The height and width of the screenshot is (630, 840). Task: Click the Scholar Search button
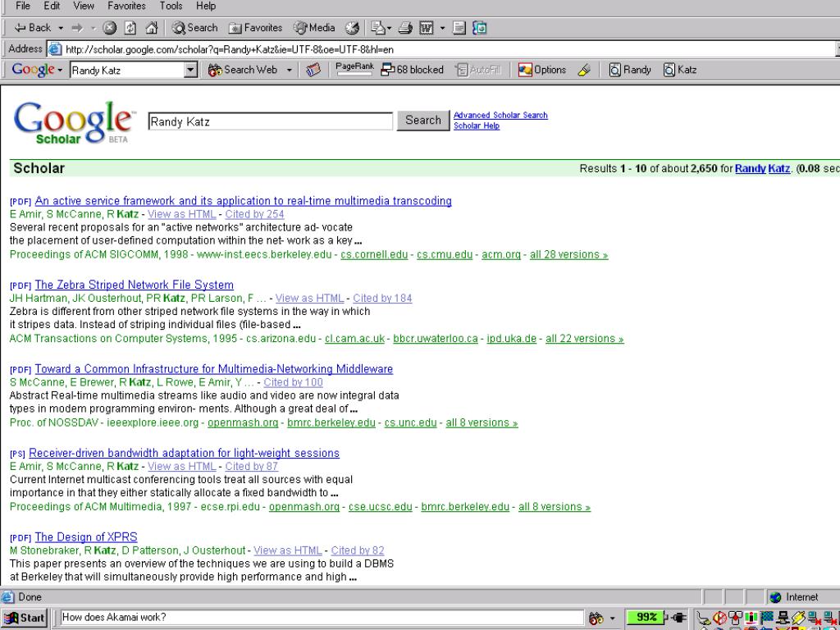[x=422, y=121]
